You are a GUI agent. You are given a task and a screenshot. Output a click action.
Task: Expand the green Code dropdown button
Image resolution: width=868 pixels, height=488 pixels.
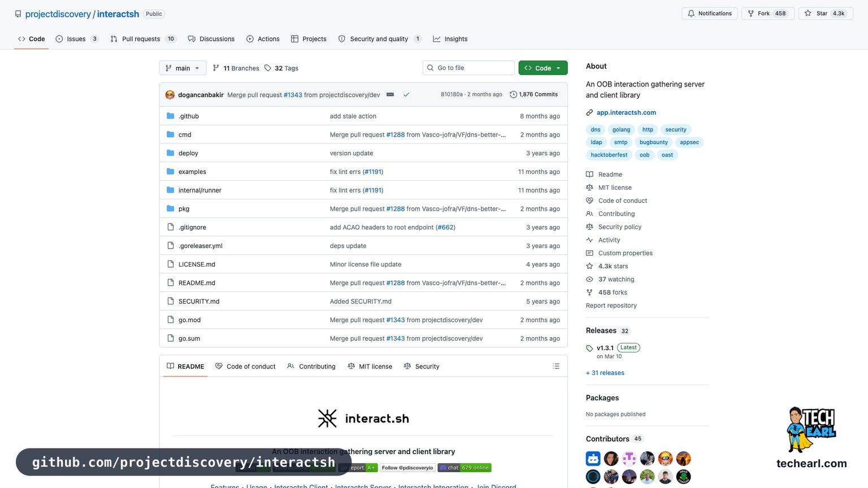click(542, 68)
